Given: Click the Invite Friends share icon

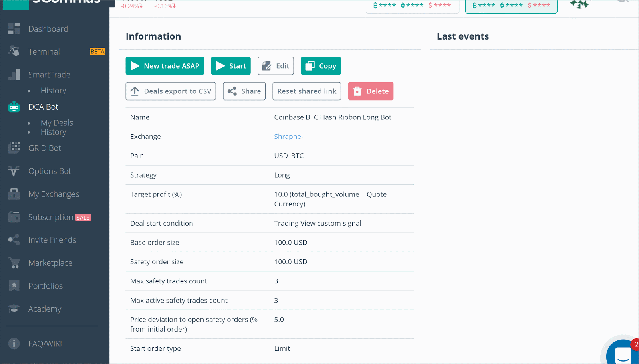Looking at the screenshot, I should [14, 239].
